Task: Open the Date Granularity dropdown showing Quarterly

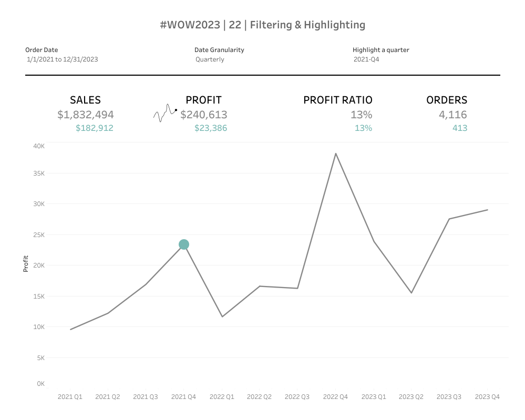Action: pyautogui.click(x=210, y=59)
